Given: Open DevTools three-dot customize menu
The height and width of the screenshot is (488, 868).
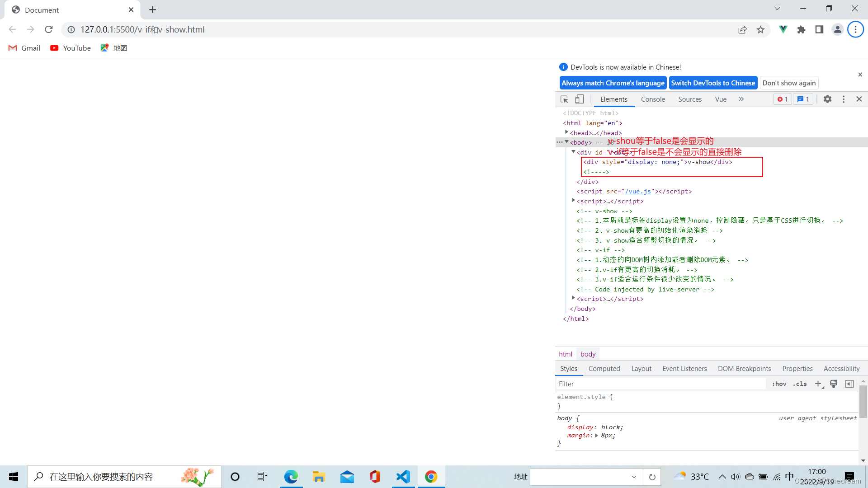Looking at the screenshot, I should click(843, 99).
